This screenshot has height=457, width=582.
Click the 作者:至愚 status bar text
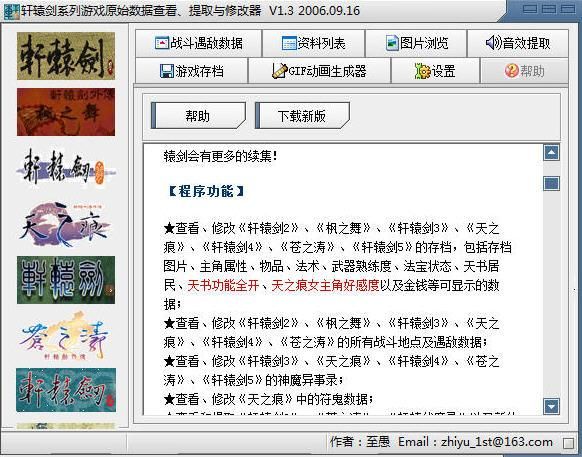click(x=360, y=442)
